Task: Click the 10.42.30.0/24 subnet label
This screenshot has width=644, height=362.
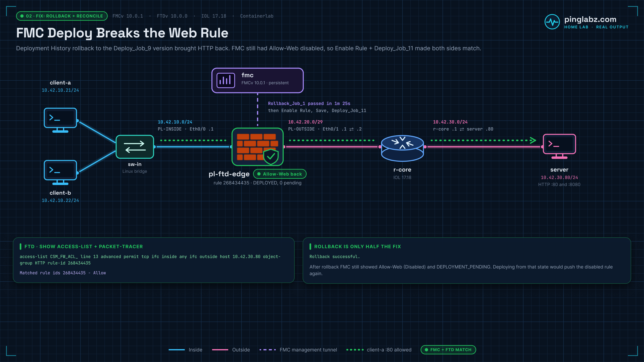Action: (450, 122)
